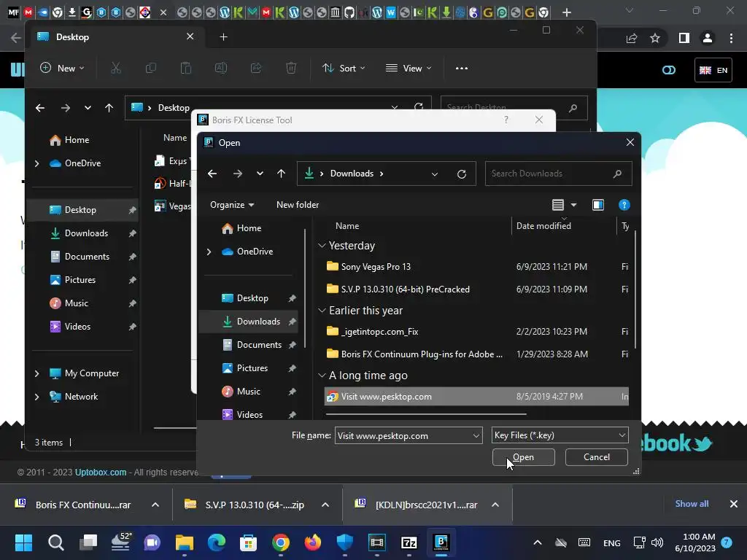Image resolution: width=747 pixels, height=560 pixels.
Task: Select Home in the Open dialog sidebar
Action: (241, 228)
